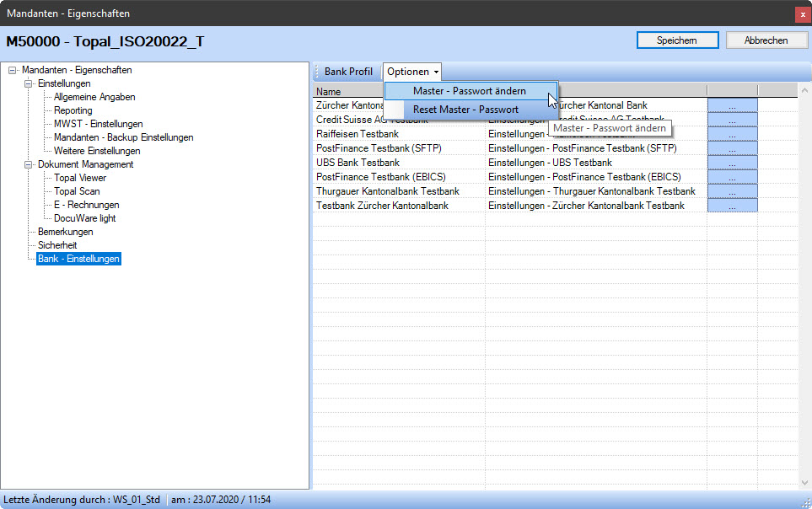Open ellipsis button for Thurgauer Kantonalbank Testbank

coord(732,191)
